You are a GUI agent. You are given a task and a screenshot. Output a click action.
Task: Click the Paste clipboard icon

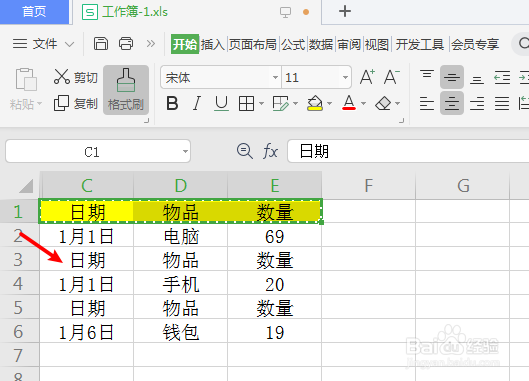click(26, 80)
